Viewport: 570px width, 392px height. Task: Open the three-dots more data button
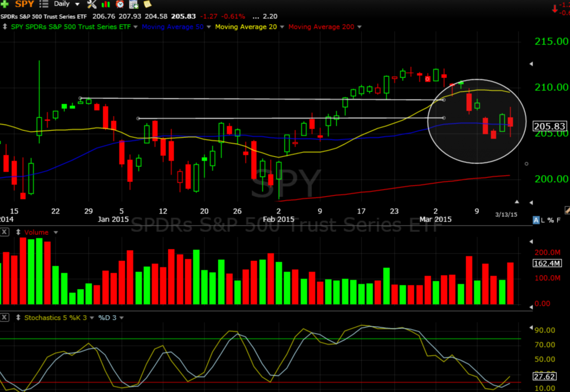[x=256, y=17]
